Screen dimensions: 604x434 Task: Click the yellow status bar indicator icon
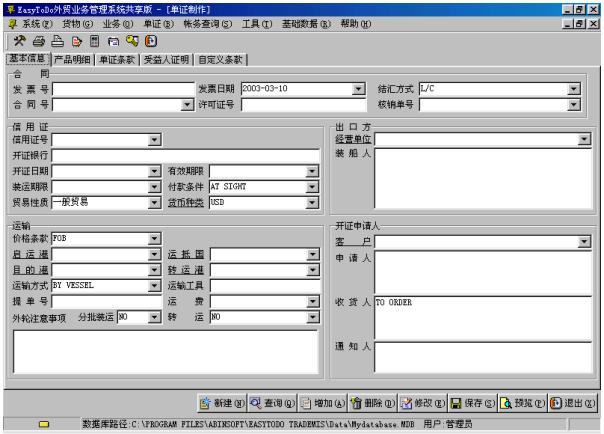coord(44,424)
